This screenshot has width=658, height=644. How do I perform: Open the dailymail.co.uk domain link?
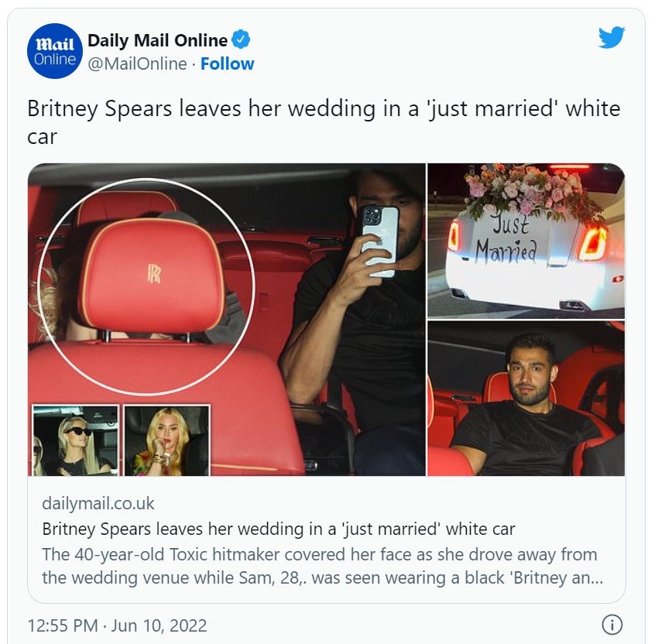pyautogui.click(x=98, y=503)
